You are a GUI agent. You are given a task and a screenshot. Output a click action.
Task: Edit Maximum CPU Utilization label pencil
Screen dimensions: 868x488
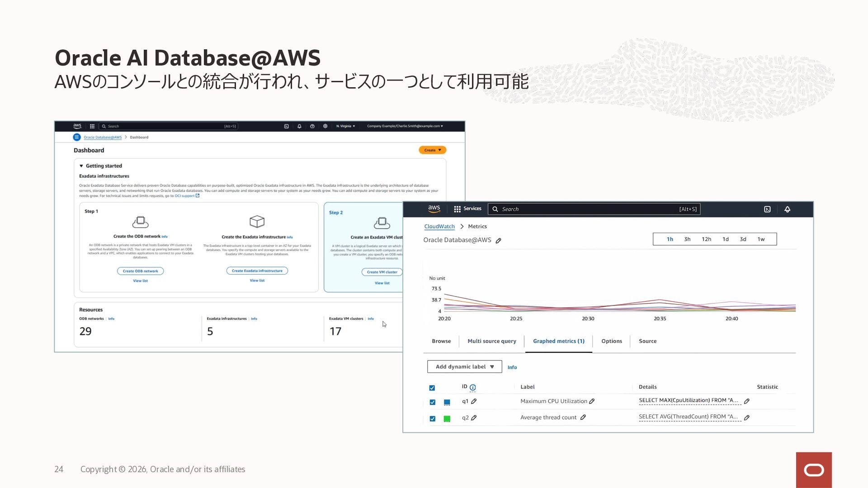(592, 401)
